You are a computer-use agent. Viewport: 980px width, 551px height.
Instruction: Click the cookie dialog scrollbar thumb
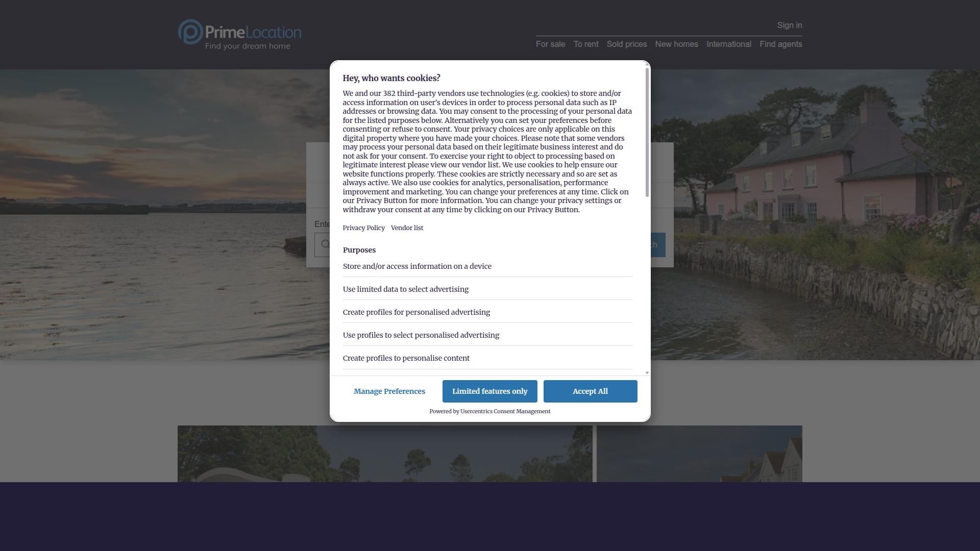tap(647, 132)
